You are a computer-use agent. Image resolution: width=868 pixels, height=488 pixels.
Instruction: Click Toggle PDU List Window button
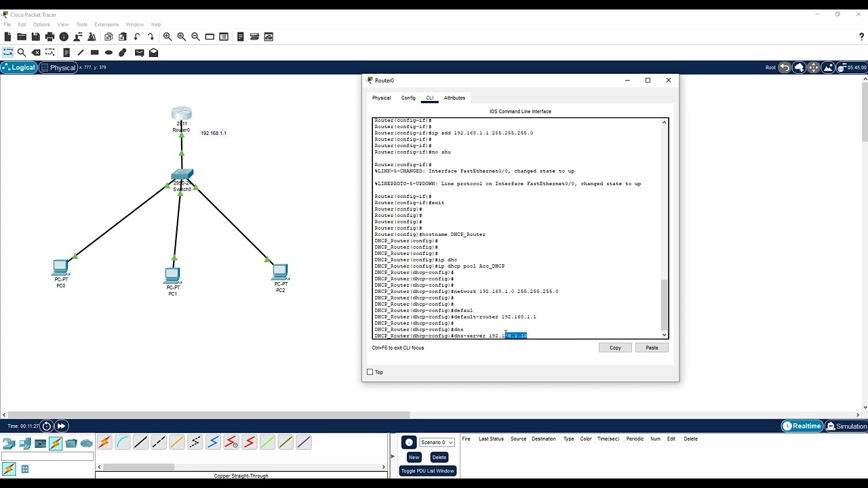point(427,471)
